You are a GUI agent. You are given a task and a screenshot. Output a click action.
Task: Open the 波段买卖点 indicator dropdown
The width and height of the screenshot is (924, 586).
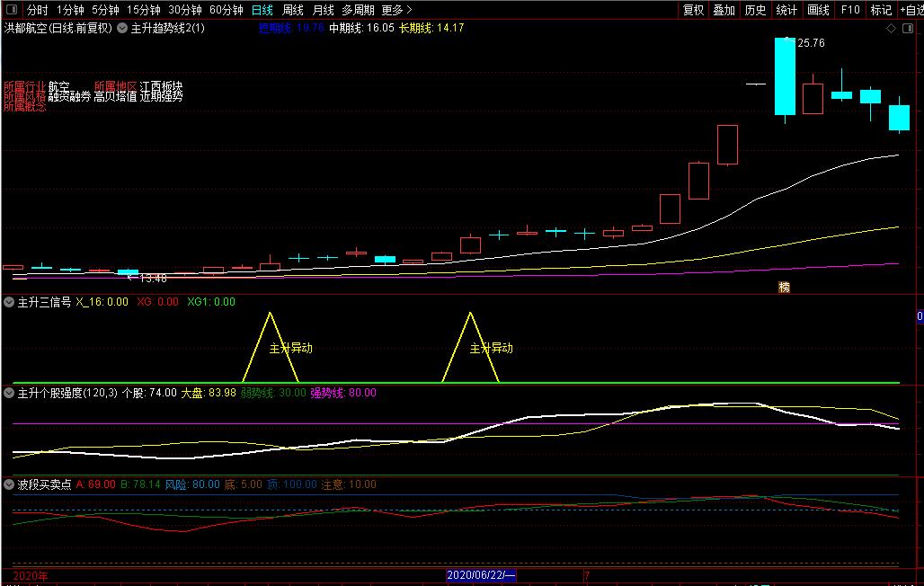9,484
